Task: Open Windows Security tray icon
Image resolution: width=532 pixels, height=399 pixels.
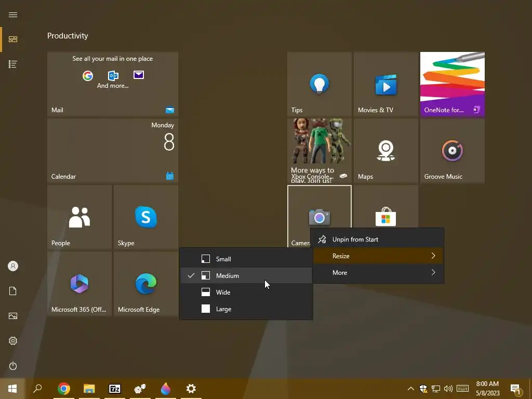Action: pos(423,389)
